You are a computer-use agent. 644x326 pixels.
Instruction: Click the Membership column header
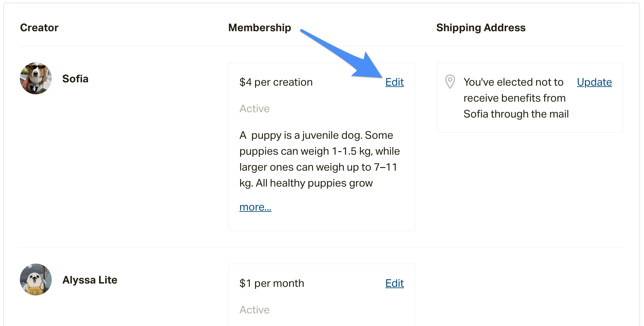(260, 28)
